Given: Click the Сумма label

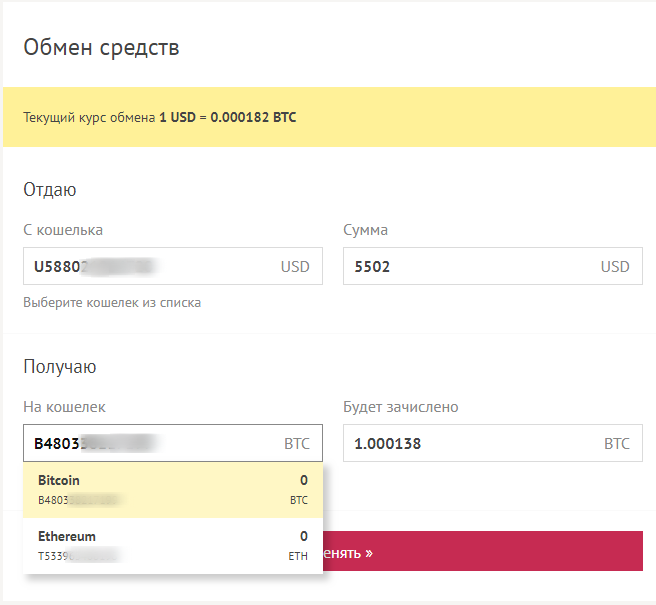Looking at the screenshot, I should point(366,230).
